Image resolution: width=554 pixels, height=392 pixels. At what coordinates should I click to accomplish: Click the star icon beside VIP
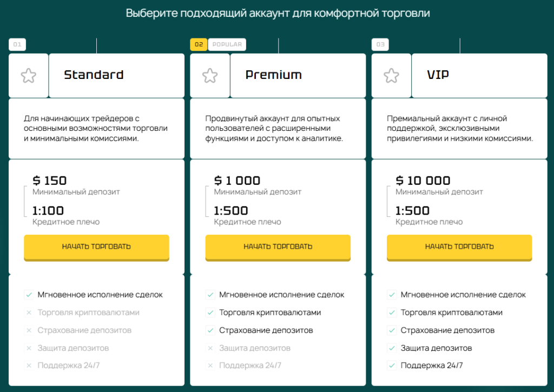coord(391,75)
